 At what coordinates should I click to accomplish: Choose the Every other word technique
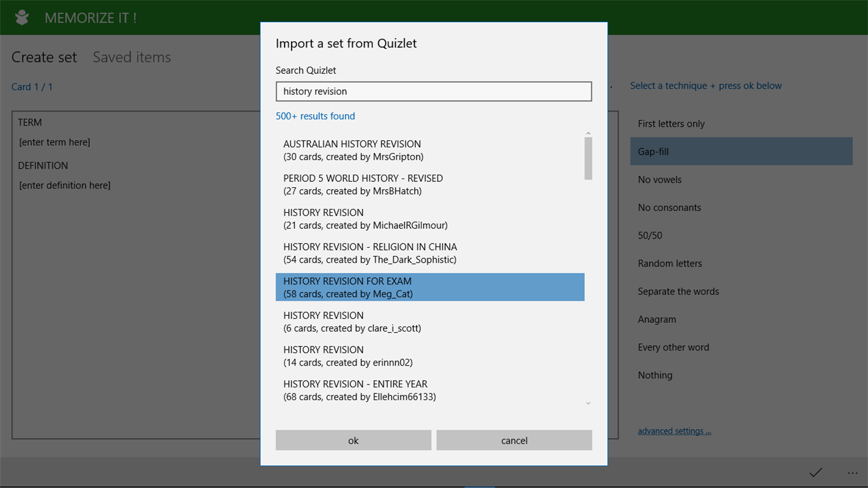click(x=741, y=347)
